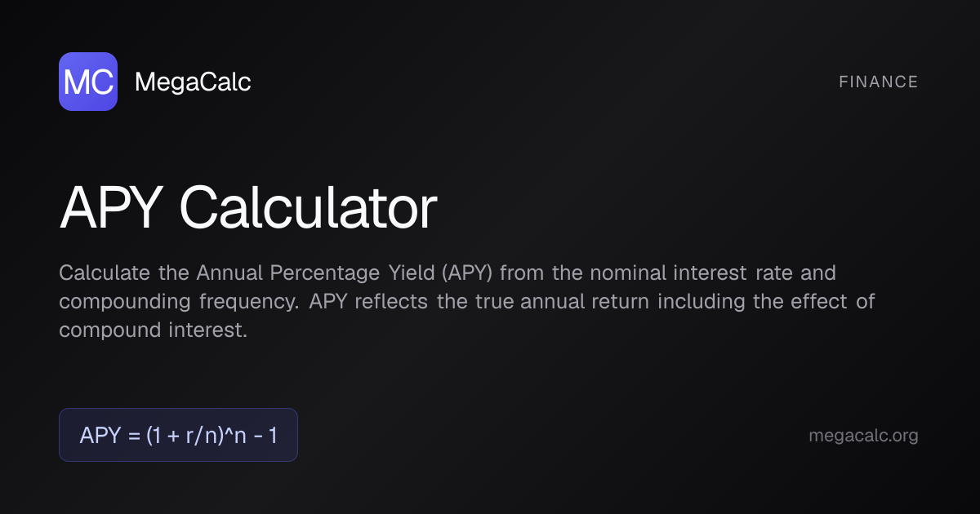Click the MegaCalc brand name

coord(192,82)
